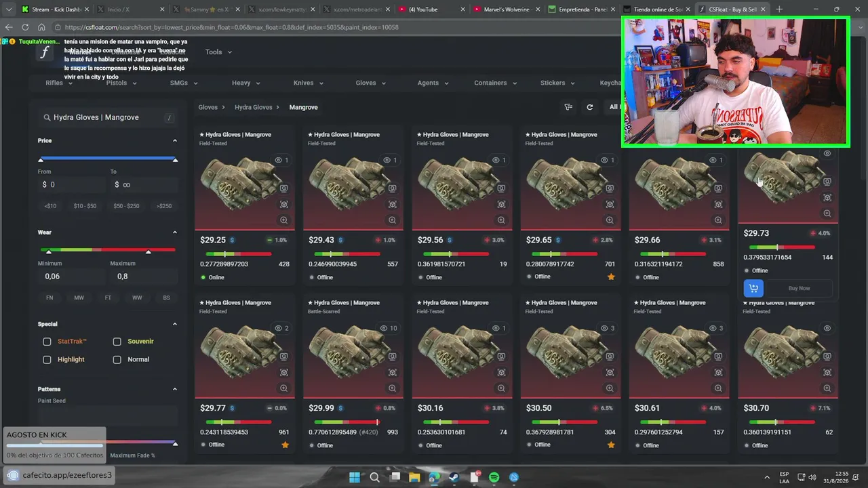Expand the Knives category dropdown
868x488 pixels.
click(309, 83)
